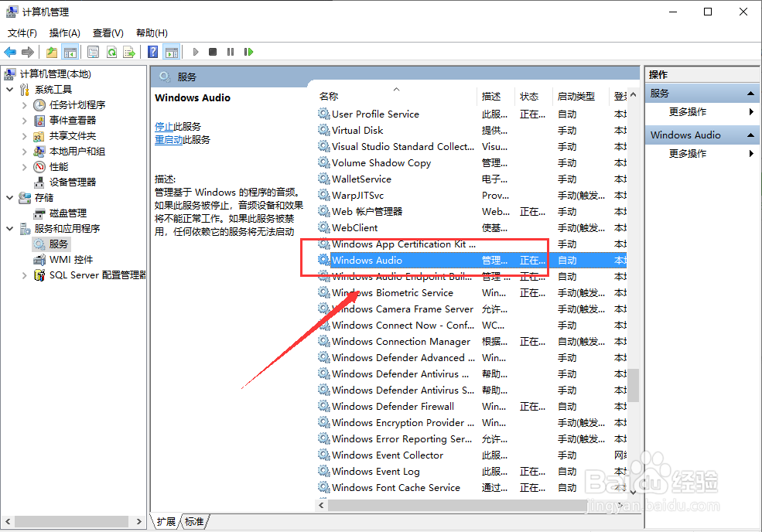Open 更多操作 under Windows Audio actions
This screenshot has width=762, height=532.
(x=688, y=154)
